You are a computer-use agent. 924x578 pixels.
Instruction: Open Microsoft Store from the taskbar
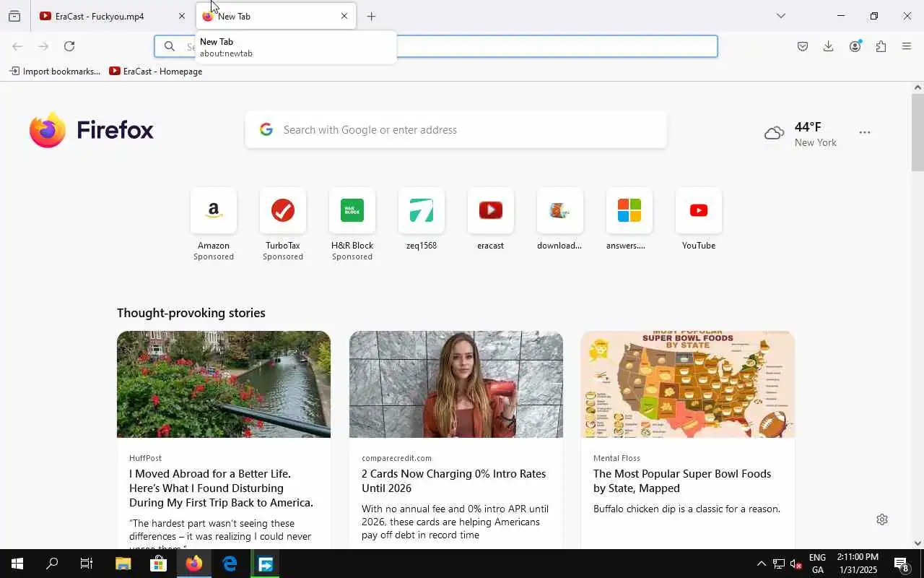point(158,564)
